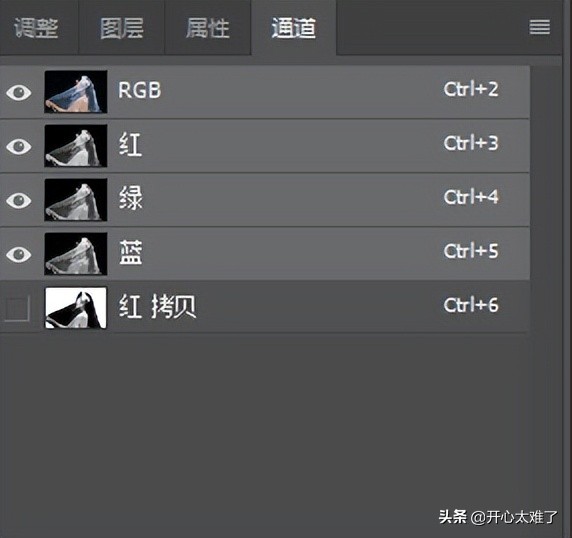Screen dimensions: 572x538
Task: Hide the RGB composite channel eye icon
Action: [19, 92]
